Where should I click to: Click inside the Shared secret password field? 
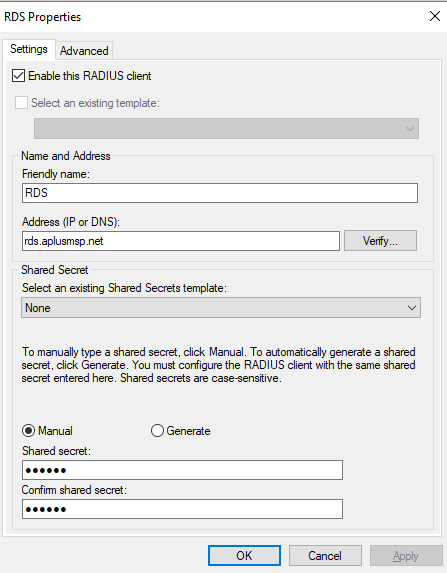pos(182,470)
